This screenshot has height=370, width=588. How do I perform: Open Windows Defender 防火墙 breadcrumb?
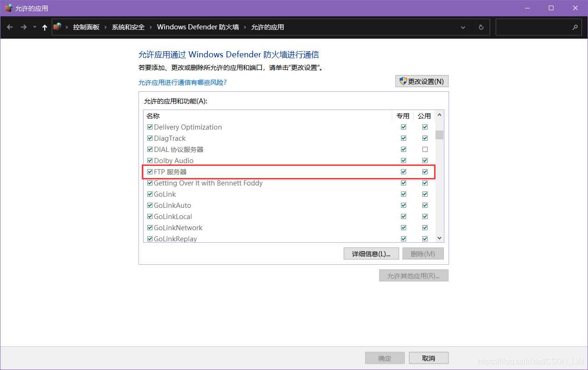[x=198, y=27]
